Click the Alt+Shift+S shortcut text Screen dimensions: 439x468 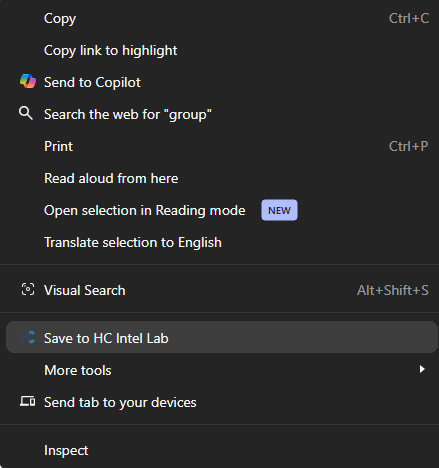[x=393, y=290]
